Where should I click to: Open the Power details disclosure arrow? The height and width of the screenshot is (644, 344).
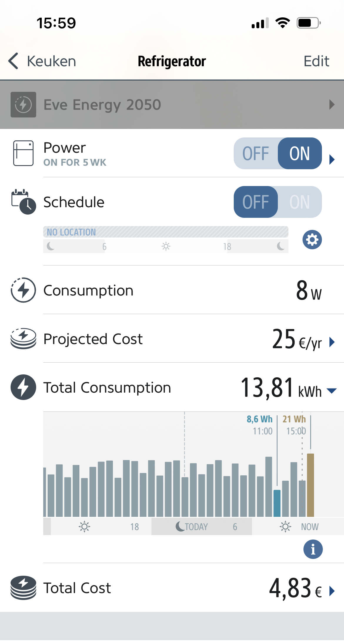click(x=332, y=159)
